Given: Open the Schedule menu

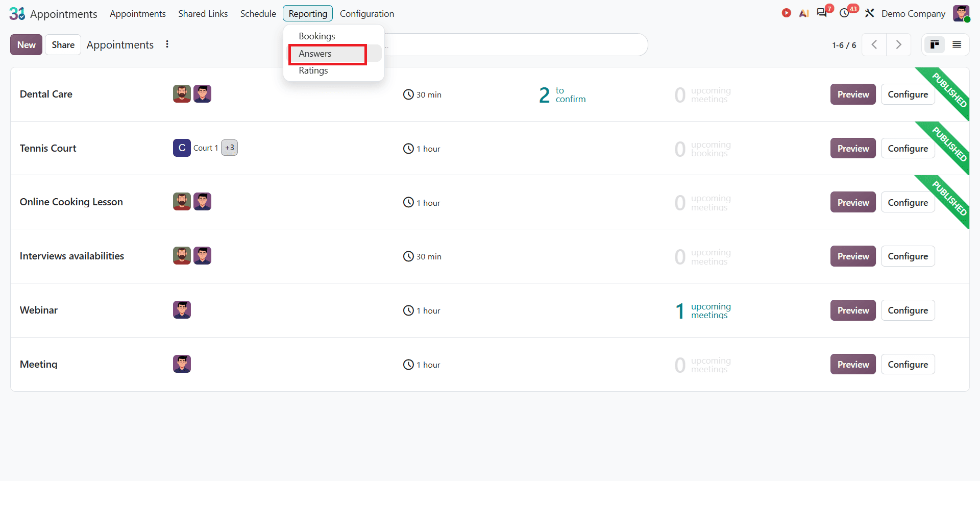Looking at the screenshot, I should click(258, 14).
